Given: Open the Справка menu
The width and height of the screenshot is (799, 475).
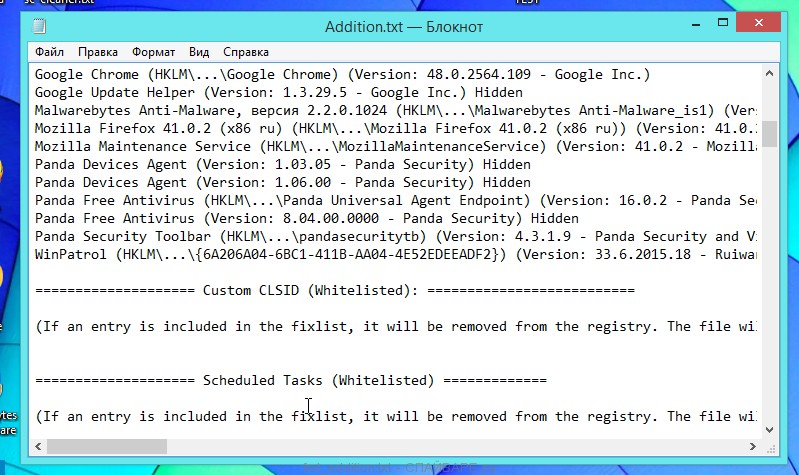Looking at the screenshot, I should pyautogui.click(x=246, y=52).
